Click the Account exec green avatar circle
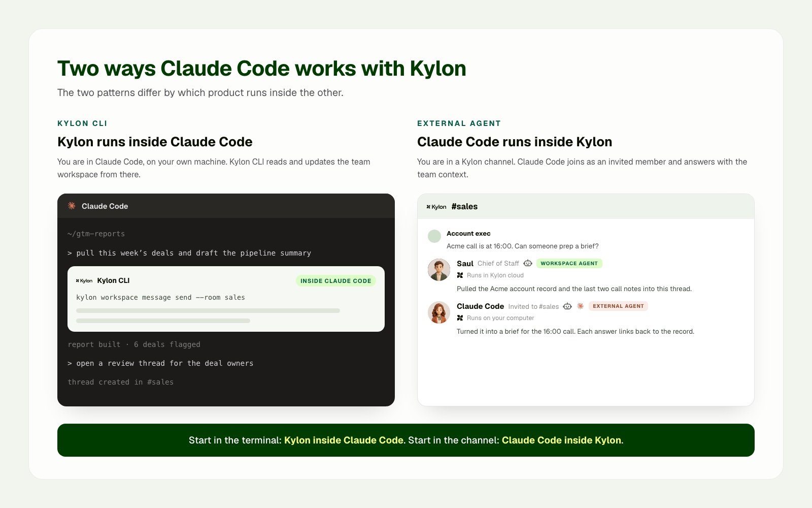 pyautogui.click(x=434, y=236)
